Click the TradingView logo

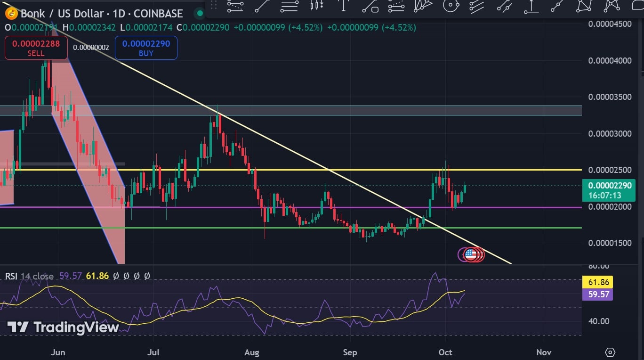[63, 327]
